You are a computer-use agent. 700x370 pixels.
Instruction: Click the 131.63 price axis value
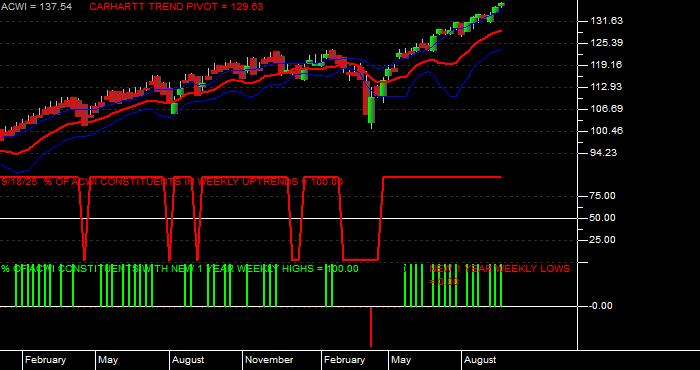pyautogui.click(x=606, y=21)
